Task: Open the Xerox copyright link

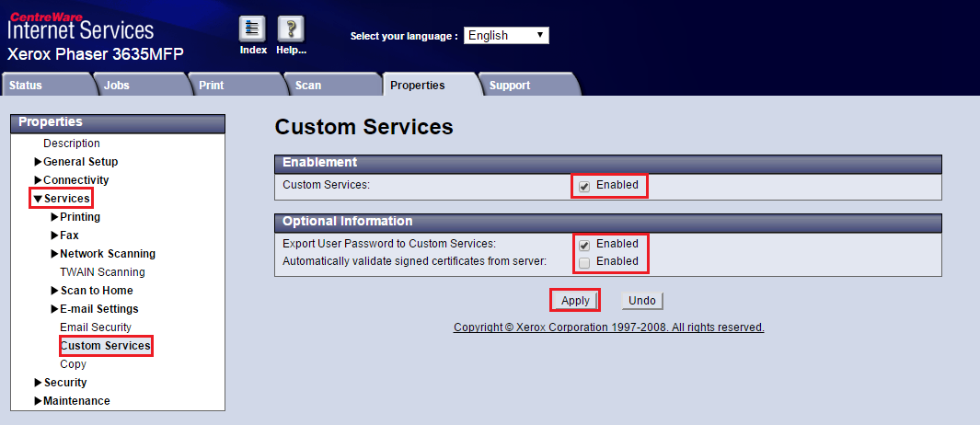Action: click(x=608, y=327)
